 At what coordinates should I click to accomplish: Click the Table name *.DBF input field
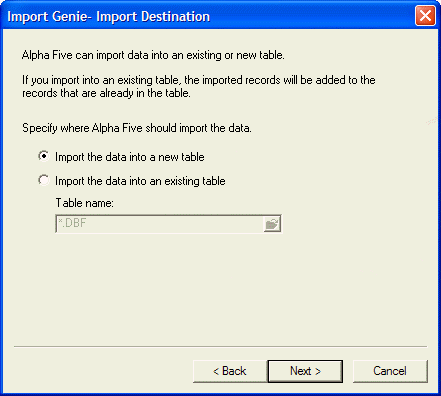(x=159, y=224)
